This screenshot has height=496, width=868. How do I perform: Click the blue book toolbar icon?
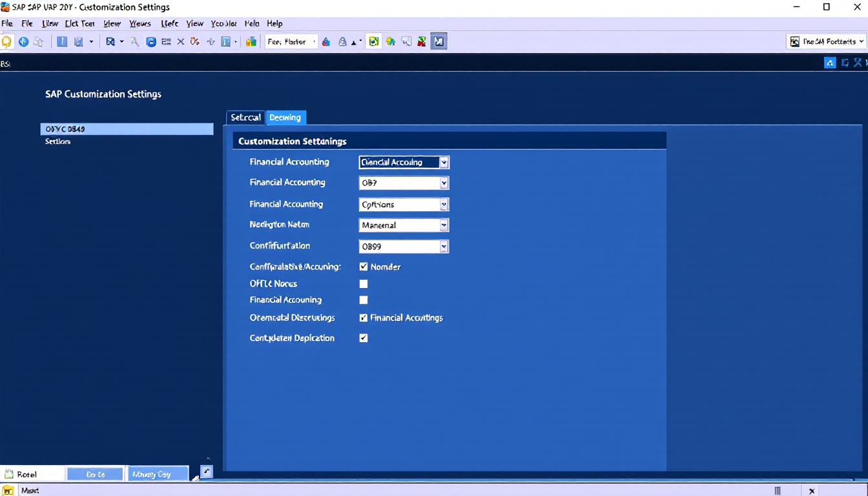click(62, 42)
